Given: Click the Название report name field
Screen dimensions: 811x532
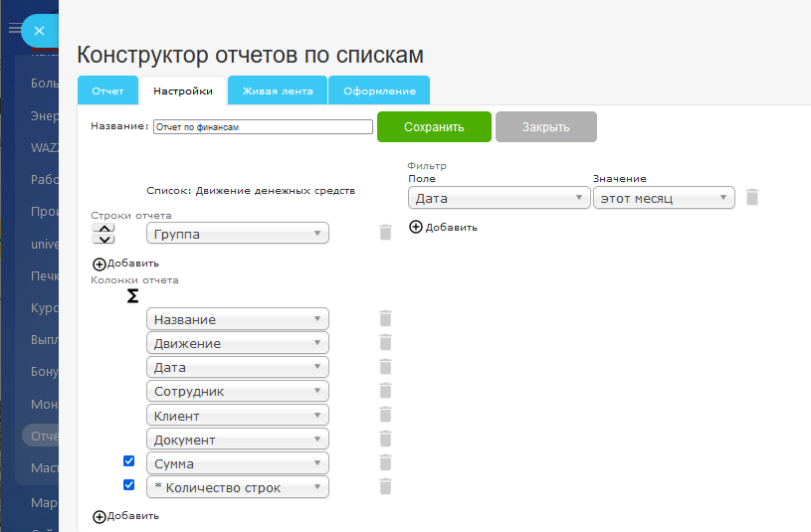Looking at the screenshot, I should pyautogui.click(x=263, y=127).
